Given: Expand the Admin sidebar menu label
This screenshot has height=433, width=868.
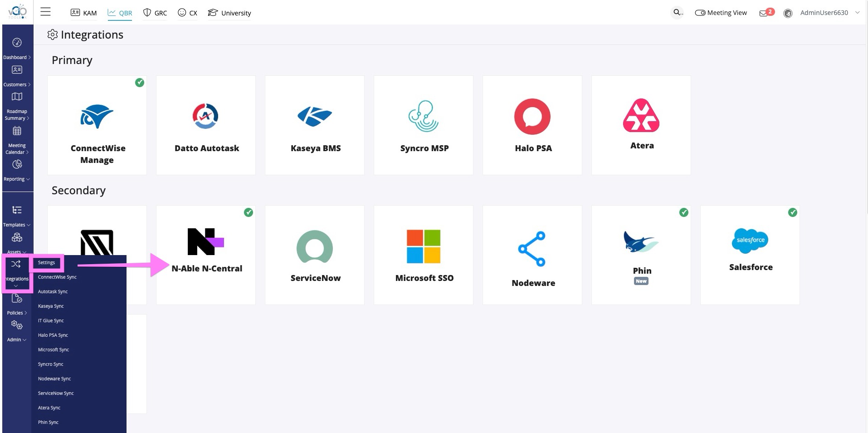Looking at the screenshot, I should pyautogui.click(x=17, y=340).
